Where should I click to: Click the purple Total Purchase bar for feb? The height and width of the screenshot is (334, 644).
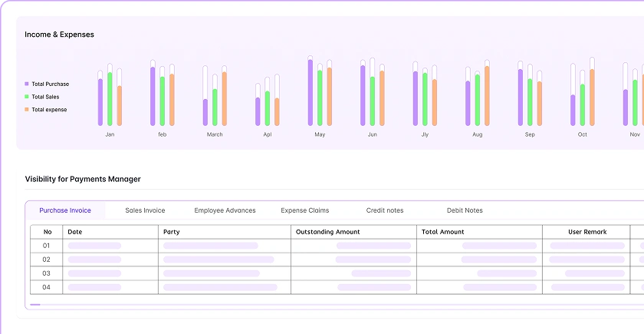click(153, 96)
